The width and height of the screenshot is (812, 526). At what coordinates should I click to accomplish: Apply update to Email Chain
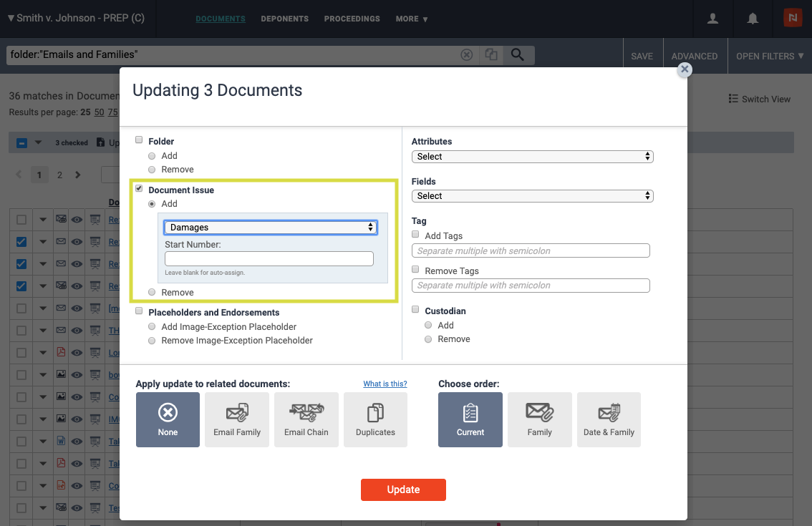pyautogui.click(x=306, y=419)
